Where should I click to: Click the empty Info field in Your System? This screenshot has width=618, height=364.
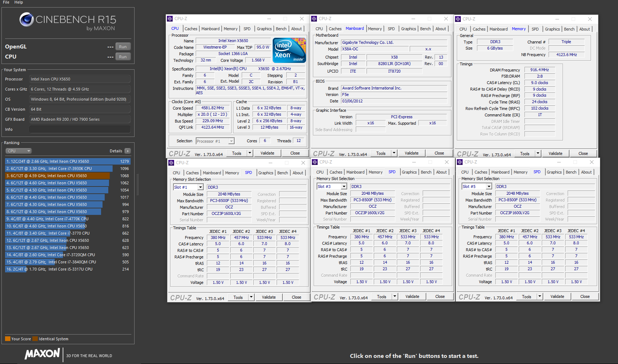tap(80, 129)
